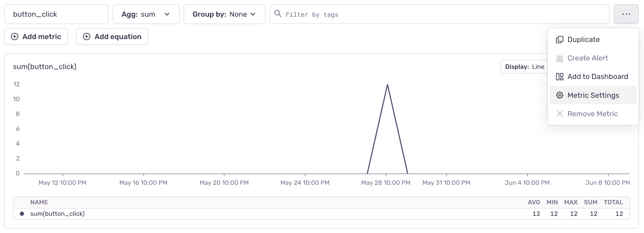Viewport: 644px width, 233px height.
Task: Click the Add to Dashboard grid icon
Action: pos(559,77)
